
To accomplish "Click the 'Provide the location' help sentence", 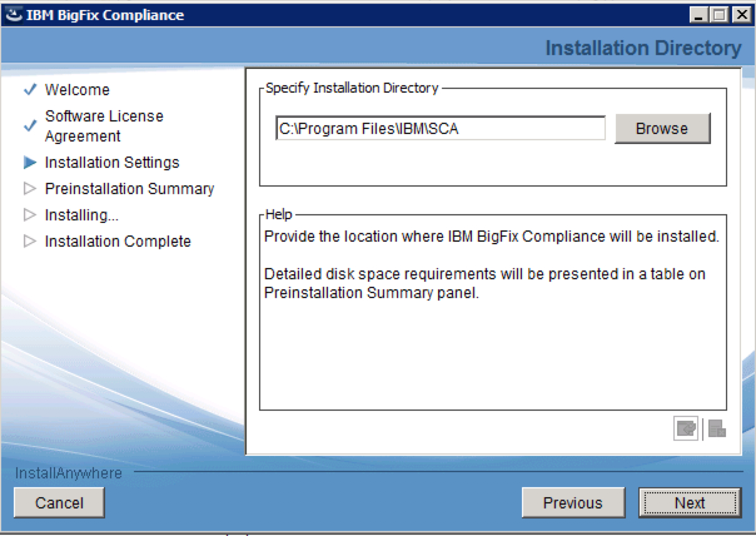I will click(x=492, y=237).
